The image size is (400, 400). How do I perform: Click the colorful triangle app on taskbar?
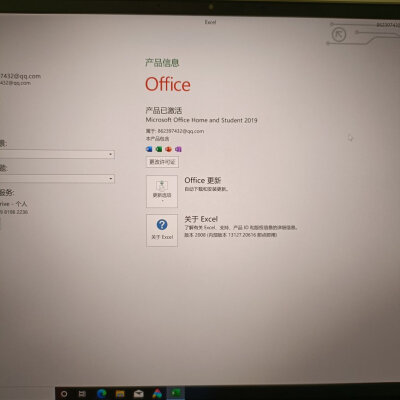tap(157, 394)
